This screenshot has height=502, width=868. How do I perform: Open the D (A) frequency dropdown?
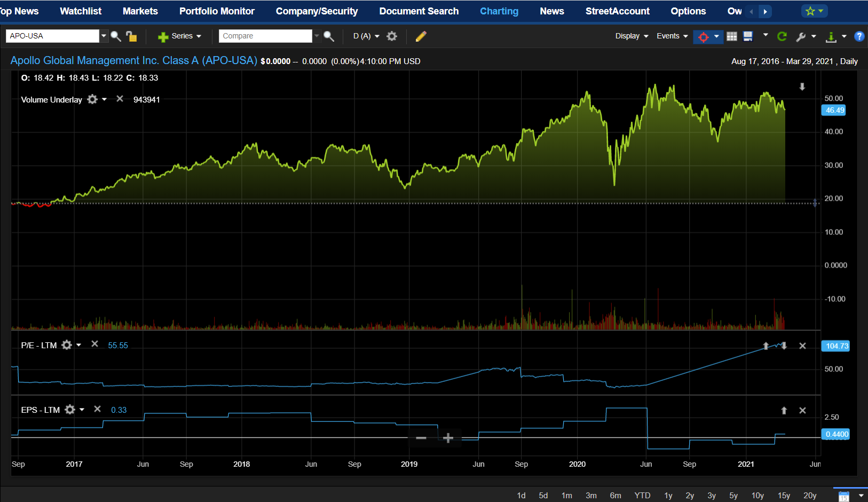pos(366,36)
